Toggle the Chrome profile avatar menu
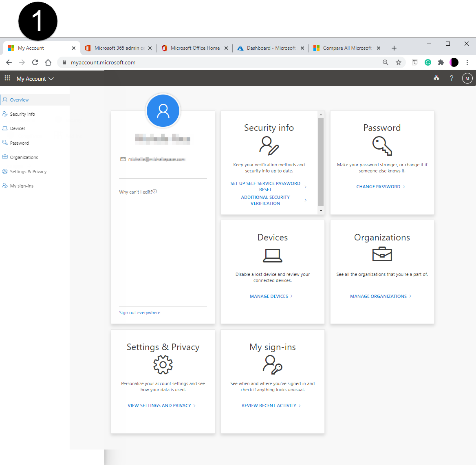This screenshot has height=465, width=476. coord(454,62)
